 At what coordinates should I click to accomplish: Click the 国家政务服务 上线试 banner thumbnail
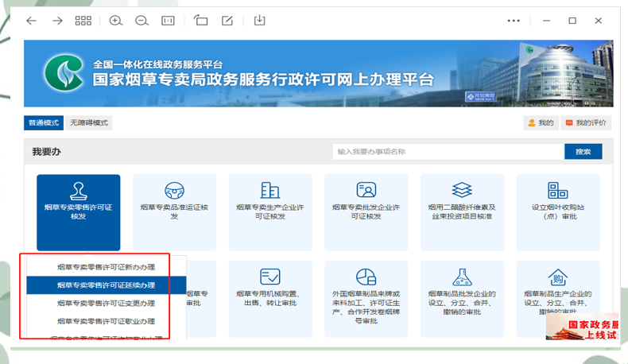pos(583,327)
